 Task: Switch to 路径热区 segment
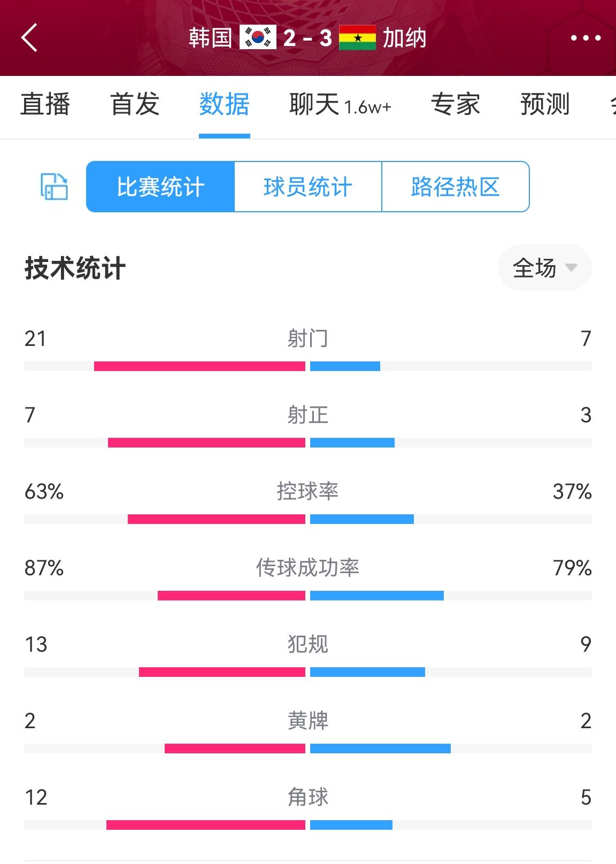(x=456, y=187)
